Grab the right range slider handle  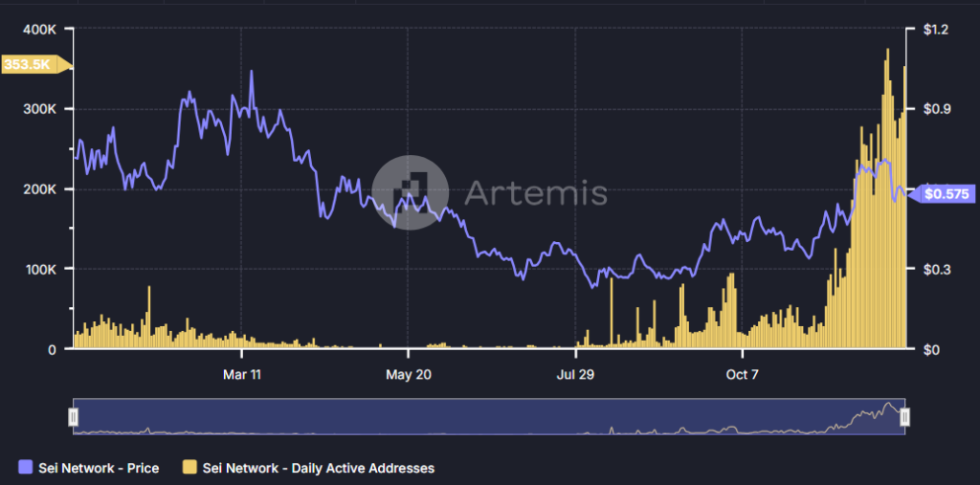click(904, 416)
